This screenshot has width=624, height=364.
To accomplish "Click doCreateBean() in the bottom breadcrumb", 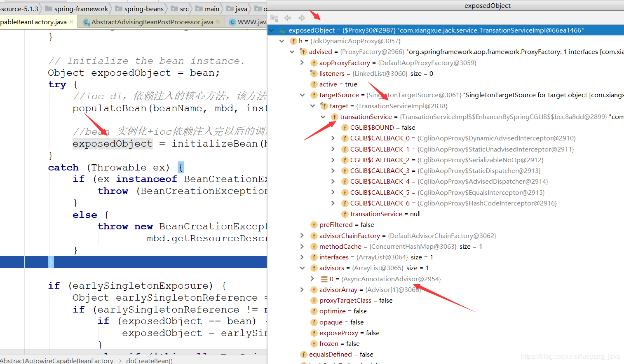I will tap(149, 361).
